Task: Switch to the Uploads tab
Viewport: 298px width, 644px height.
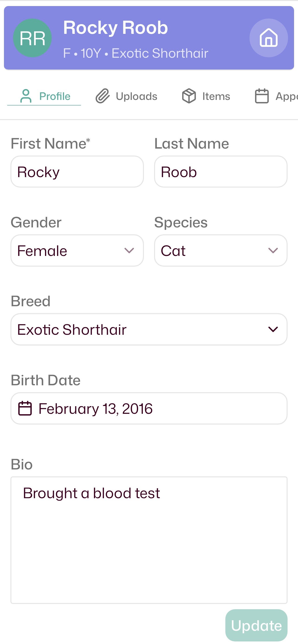Action: point(136,96)
